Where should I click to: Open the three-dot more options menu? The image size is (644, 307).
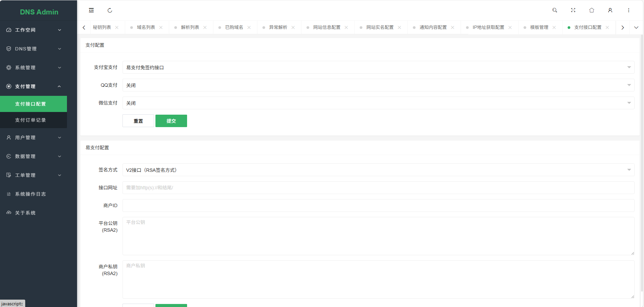point(629,10)
